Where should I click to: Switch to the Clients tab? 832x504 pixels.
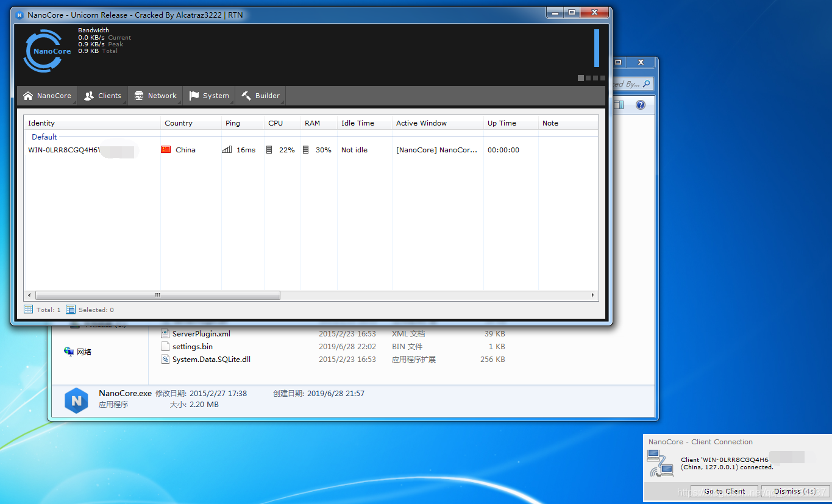(102, 96)
